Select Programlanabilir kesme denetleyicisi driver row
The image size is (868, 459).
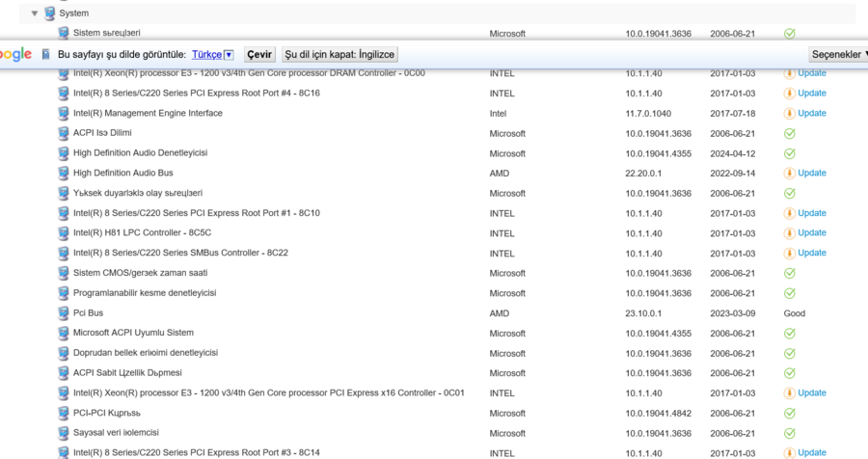pyautogui.click(x=145, y=293)
